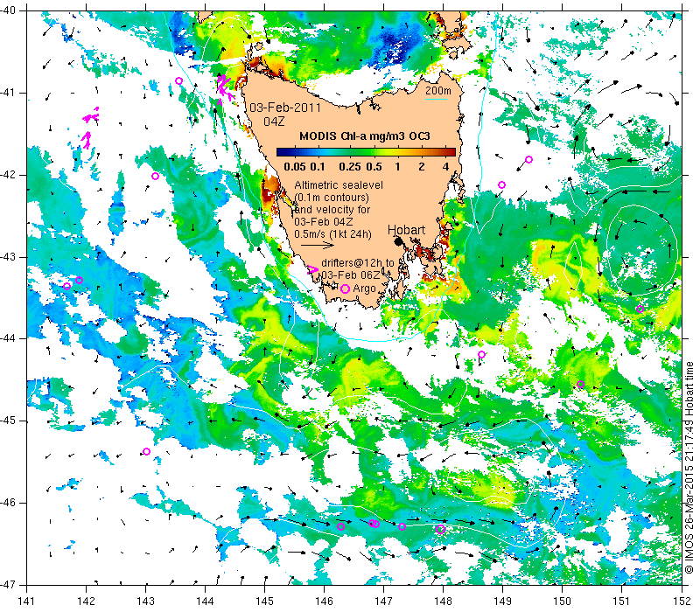
Task: Click the -43 latitude axis label
Action: coord(8,257)
